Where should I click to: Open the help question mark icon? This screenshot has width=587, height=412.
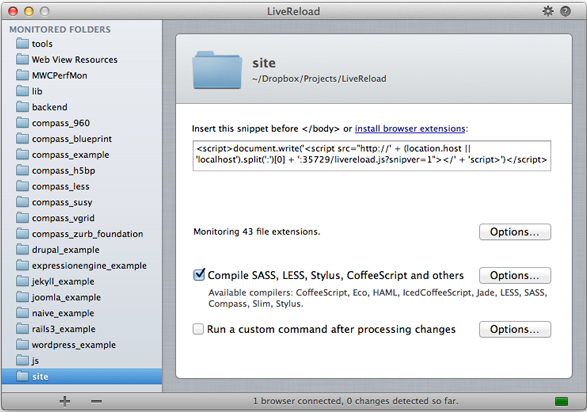565,11
